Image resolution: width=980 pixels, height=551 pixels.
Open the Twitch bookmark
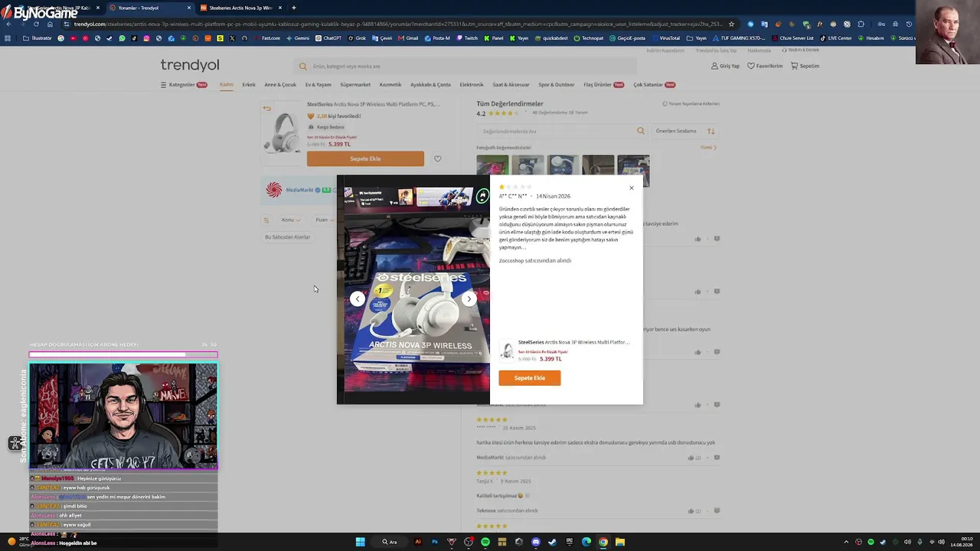[x=467, y=38]
